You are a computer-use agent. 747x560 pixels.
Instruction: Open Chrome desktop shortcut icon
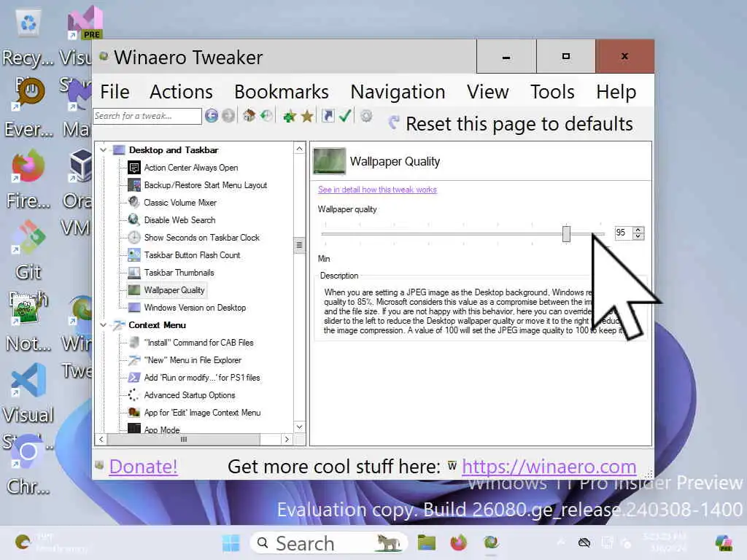28,451
